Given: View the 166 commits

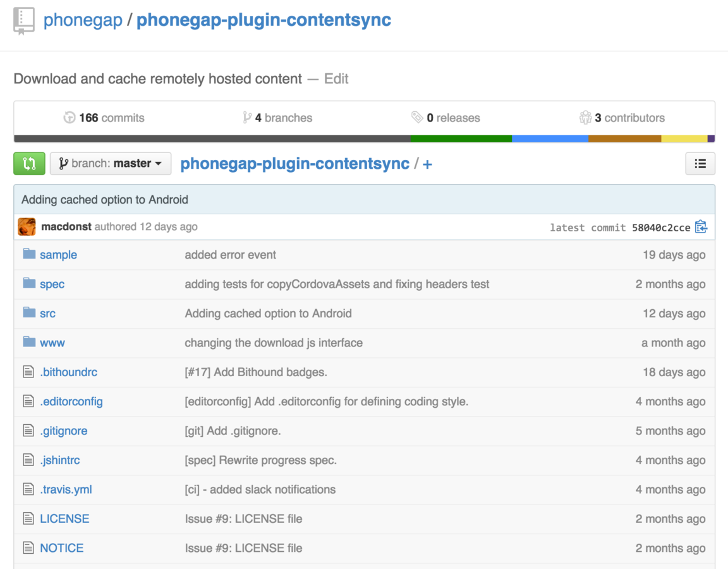Looking at the screenshot, I should pos(104,118).
